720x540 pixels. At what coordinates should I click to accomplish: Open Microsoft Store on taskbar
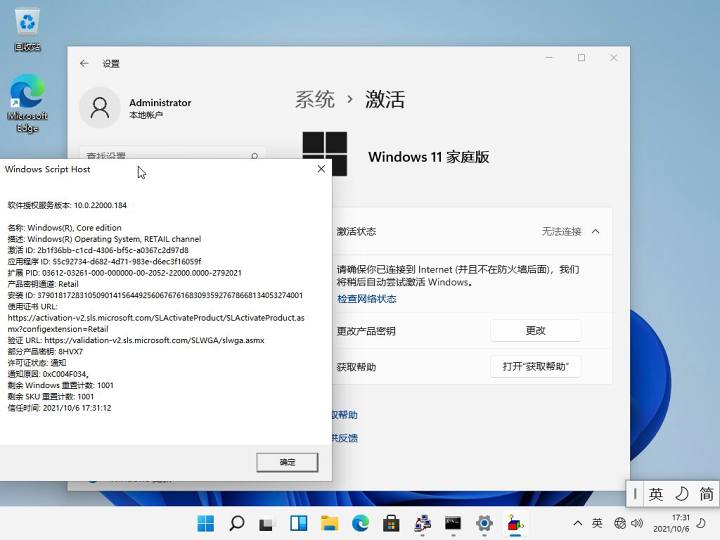[391, 523]
